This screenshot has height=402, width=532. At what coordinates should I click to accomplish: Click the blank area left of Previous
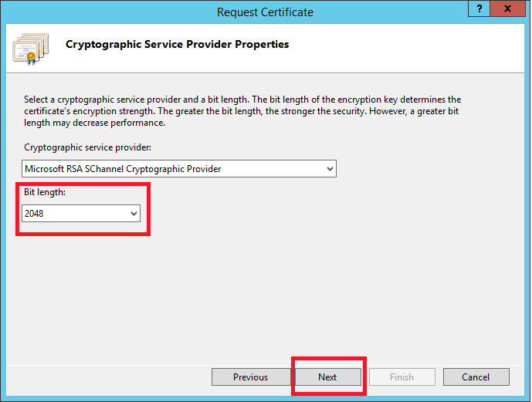click(x=108, y=377)
